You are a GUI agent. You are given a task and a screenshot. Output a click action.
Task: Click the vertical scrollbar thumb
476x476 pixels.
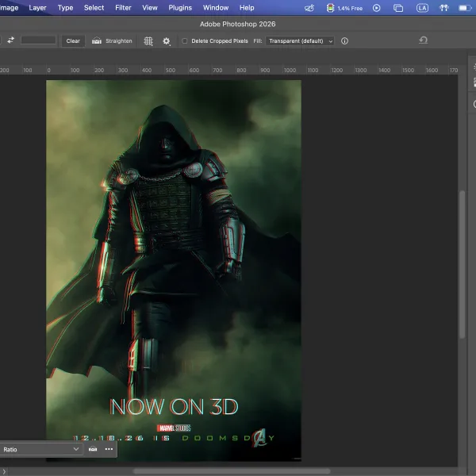pos(462,264)
